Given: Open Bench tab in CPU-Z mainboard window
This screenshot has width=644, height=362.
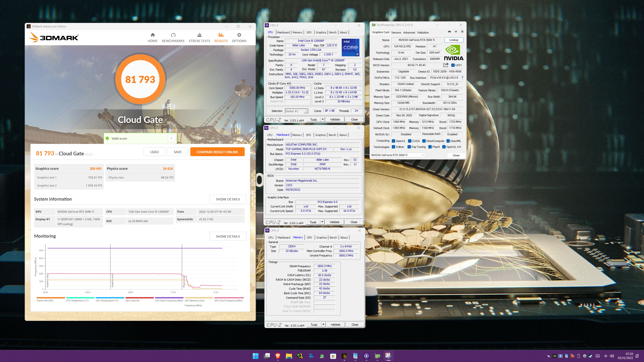Looking at the screenshot, I should tap(332, 135).
